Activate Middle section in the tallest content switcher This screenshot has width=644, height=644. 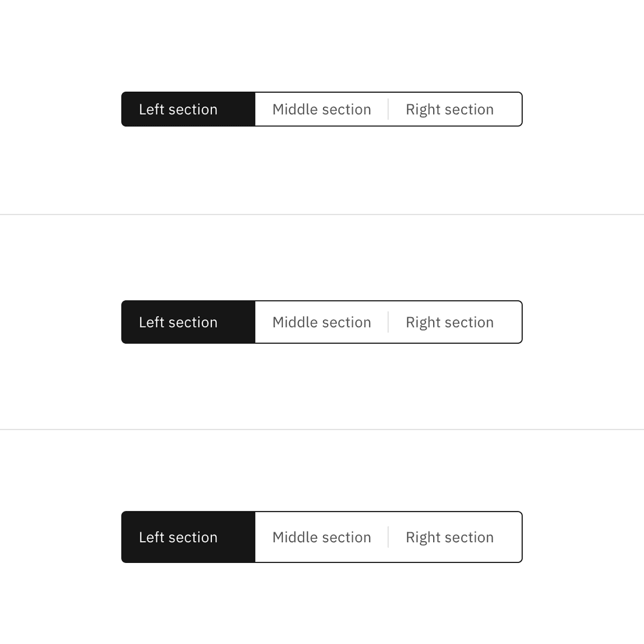(321, 537)
